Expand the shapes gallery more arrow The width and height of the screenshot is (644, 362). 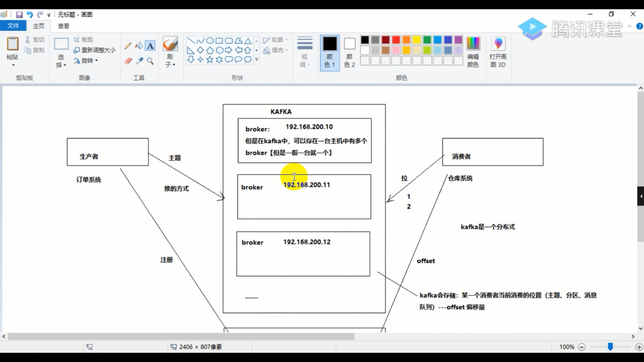point(257,60)
